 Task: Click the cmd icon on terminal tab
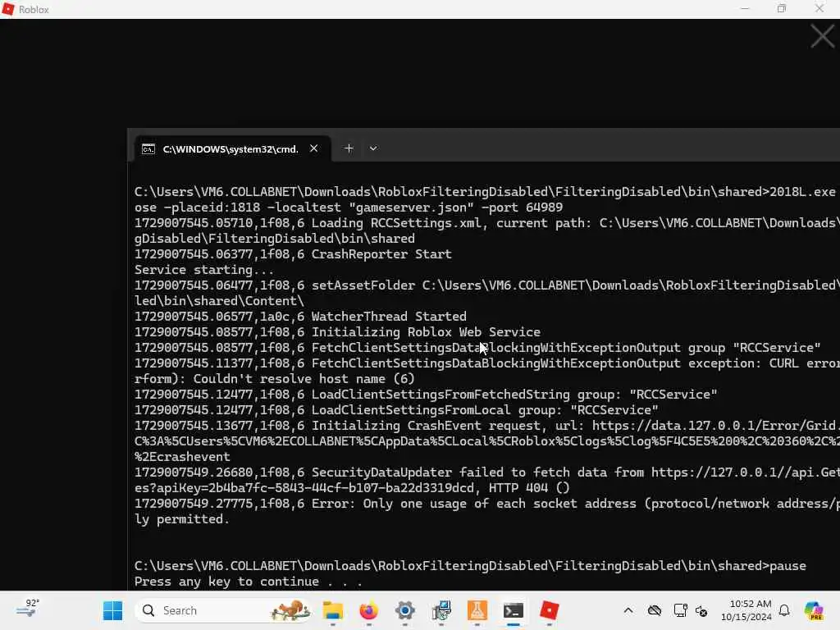tap(148, 149)
